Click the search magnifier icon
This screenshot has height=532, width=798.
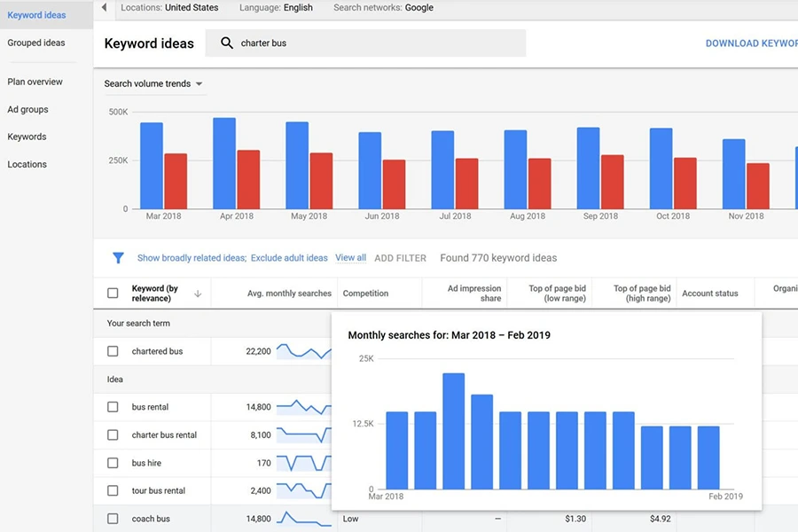point(227,43)
